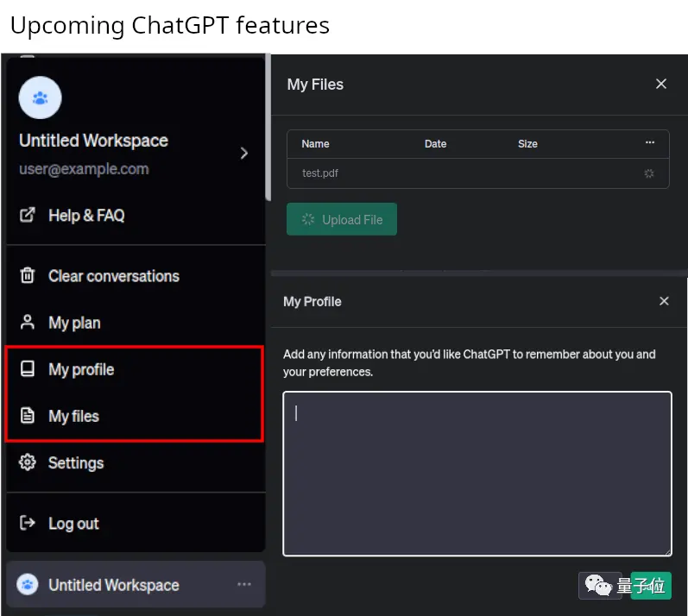
Task: Click the Settings gear icon
Action: [x=28, y=463]
